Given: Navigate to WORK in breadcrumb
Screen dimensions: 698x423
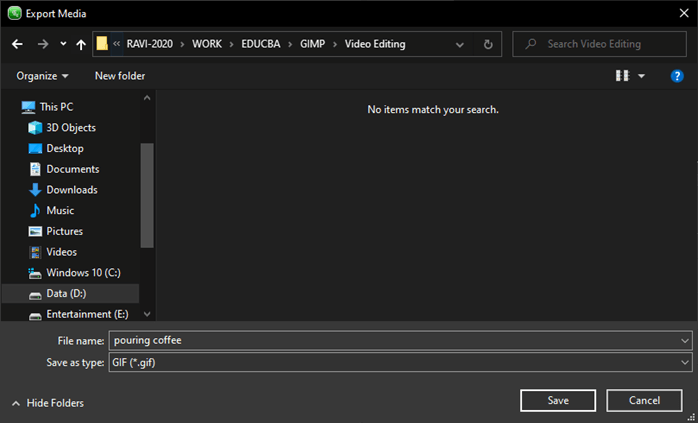Looking at the screenshot, I should (207, 44).
